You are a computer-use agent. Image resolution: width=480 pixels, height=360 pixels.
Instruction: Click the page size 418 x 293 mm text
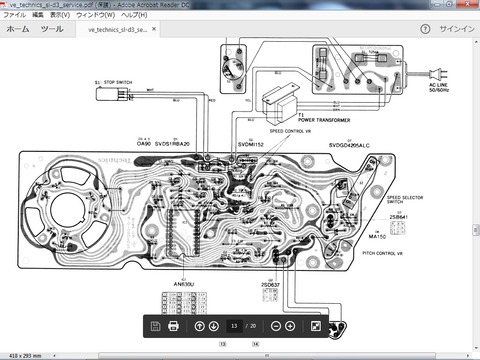[x=25, y=356]
